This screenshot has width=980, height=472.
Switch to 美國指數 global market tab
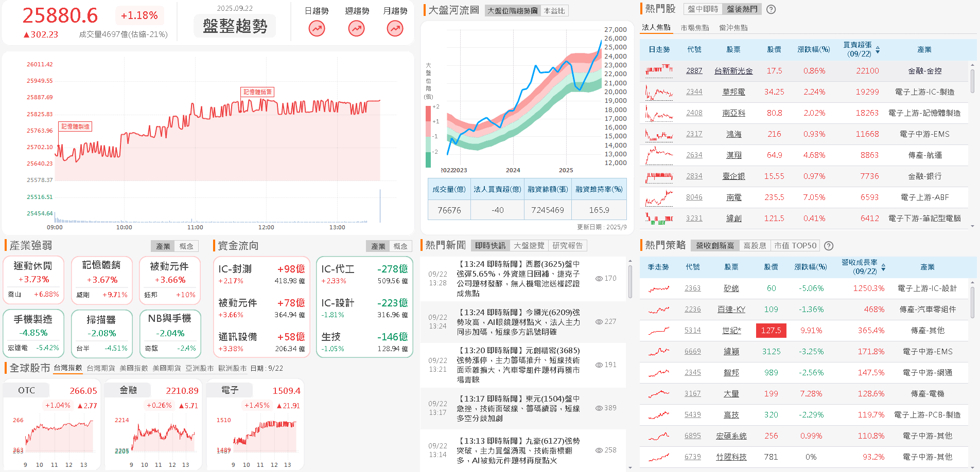coord(134,368)
